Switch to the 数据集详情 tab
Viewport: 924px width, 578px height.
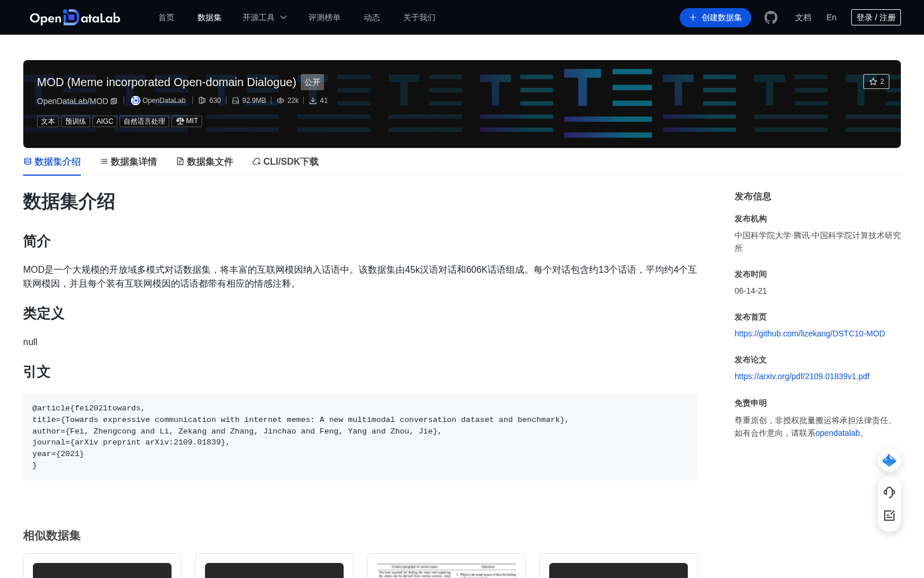coord(128,162)
